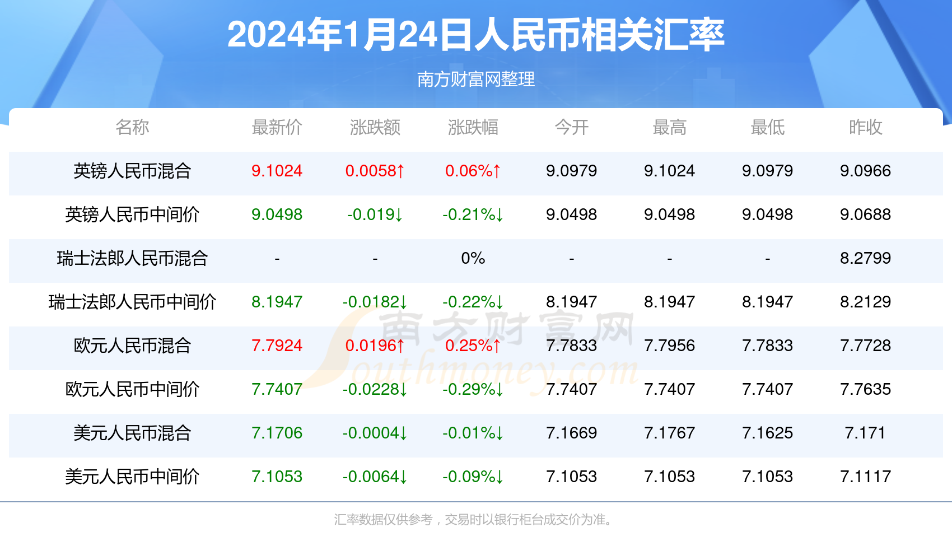
Task: Click the latest price 7.1706
Action: point(277,433)
